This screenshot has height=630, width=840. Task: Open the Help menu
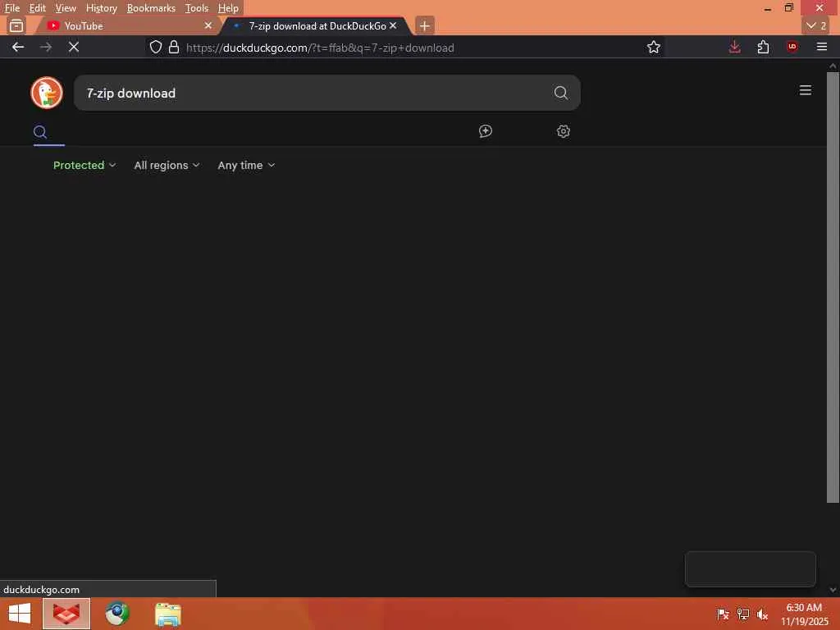pyautogui.click(x=228, y=8)
